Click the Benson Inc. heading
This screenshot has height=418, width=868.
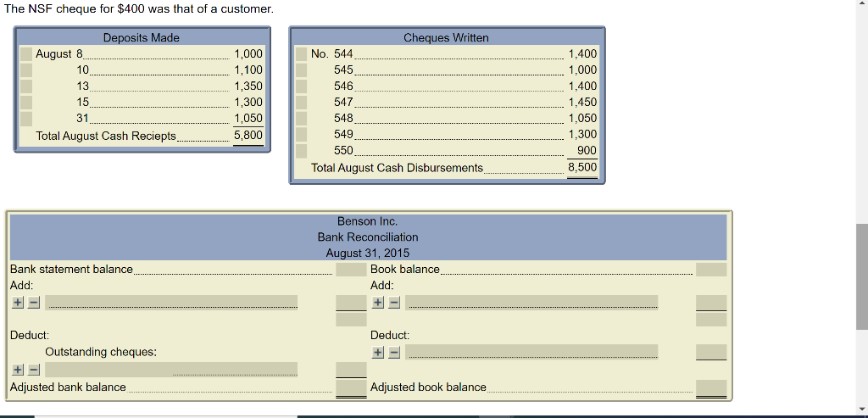point(368,221)
